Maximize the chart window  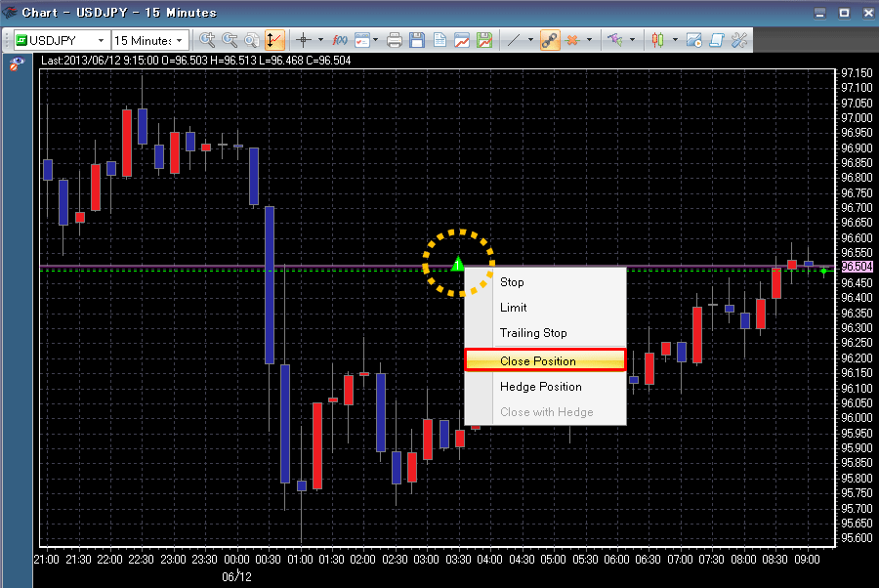point(844,13)
